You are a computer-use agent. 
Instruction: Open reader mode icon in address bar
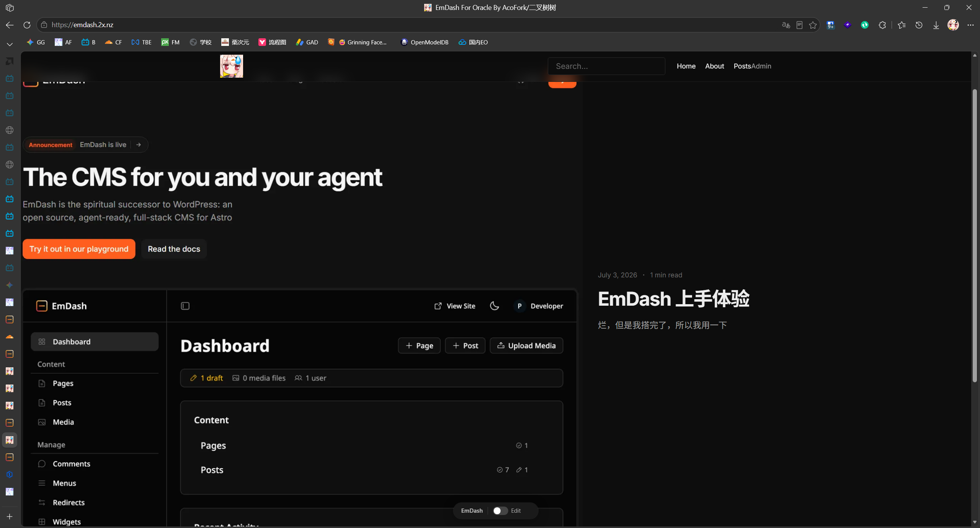[799, 25]
